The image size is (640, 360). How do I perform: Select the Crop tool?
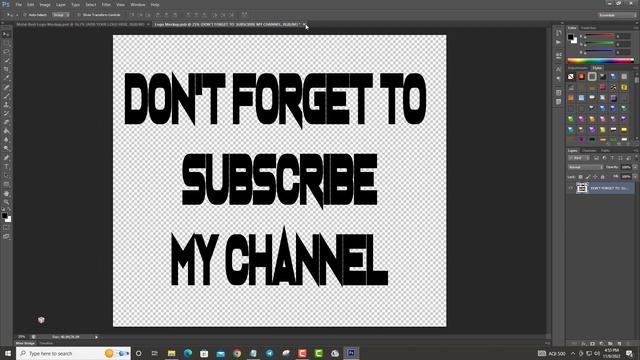6,69
